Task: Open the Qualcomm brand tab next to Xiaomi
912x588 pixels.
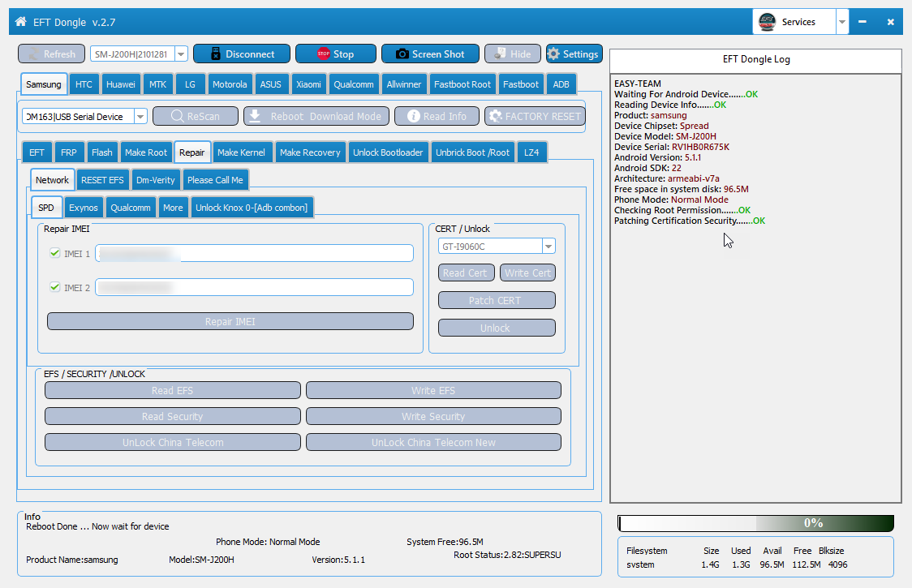Action: [354, 84]
